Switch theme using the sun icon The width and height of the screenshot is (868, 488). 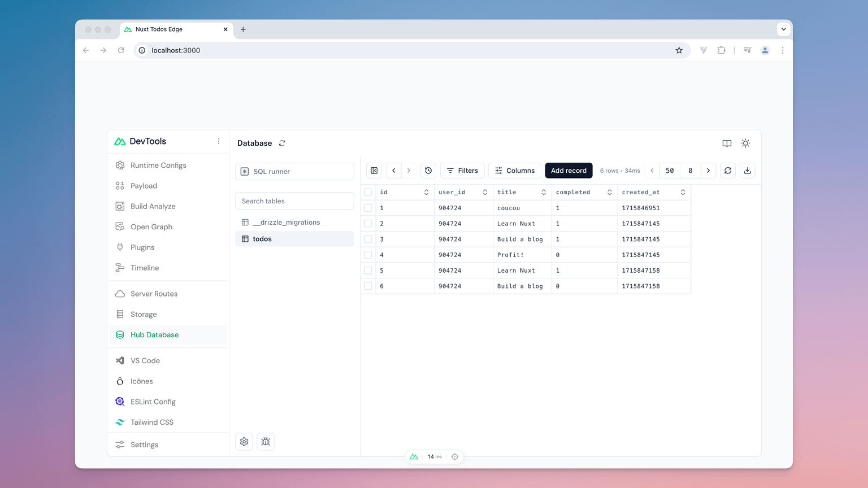(x=745, y=143)
